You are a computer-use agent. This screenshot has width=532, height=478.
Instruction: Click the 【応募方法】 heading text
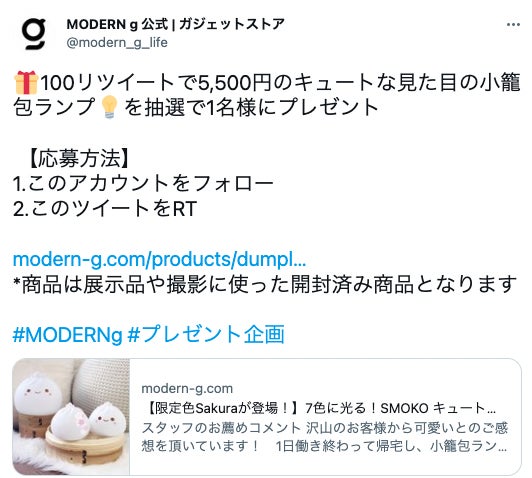(x=79, y=158)
